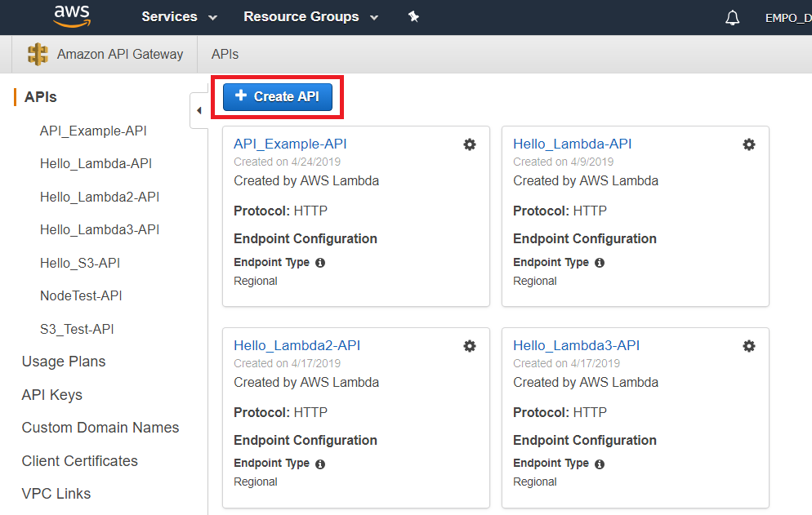
Task: Click 'Created by AWS Lambda' in Hello_Lambda2-API card
Action: [x=306, y=383]
